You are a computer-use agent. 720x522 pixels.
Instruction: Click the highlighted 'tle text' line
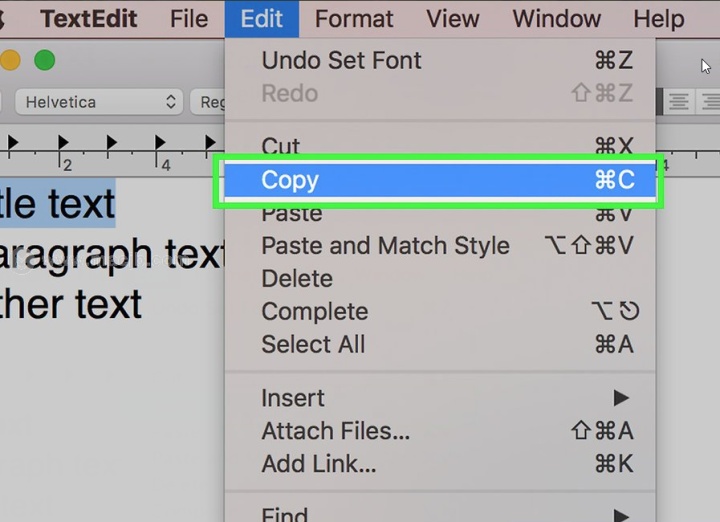[x=57, y=203]
